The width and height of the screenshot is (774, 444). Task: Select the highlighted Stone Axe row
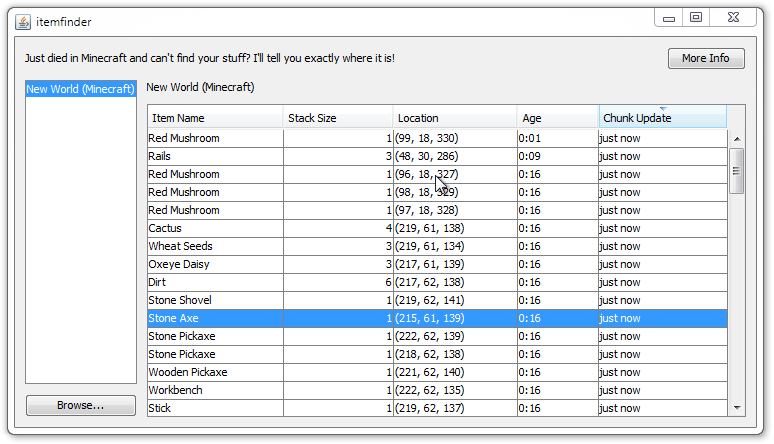437,318
